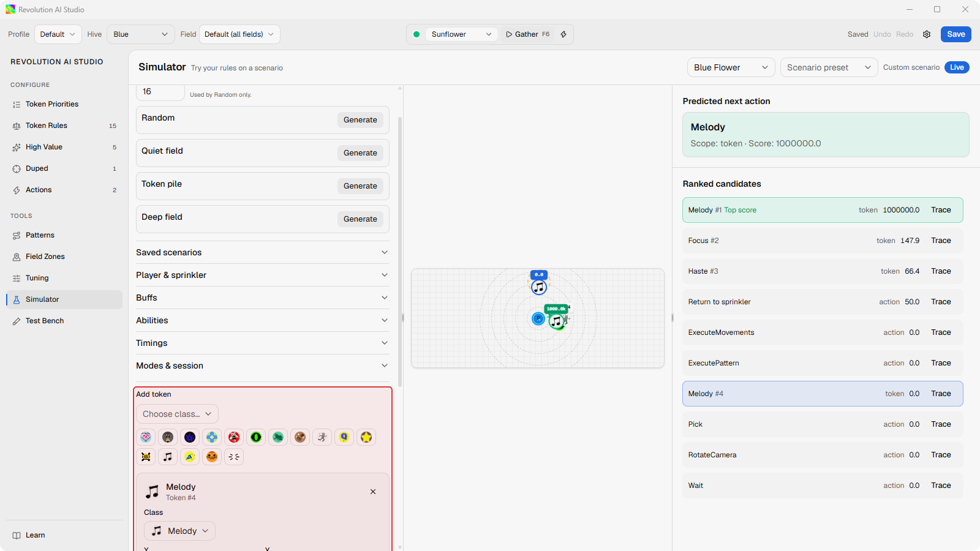Click the seed field containing 16
The image size is (980, 551).
click(160, 92)
